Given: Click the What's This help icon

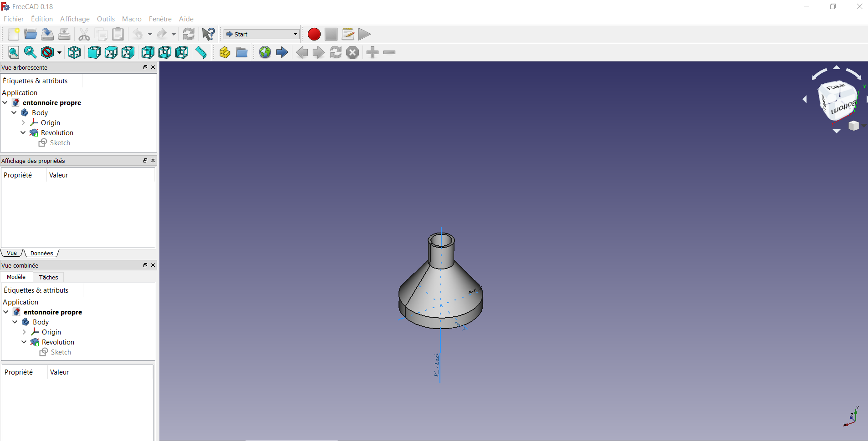Looking at the screenshot, I should (209, 34).
